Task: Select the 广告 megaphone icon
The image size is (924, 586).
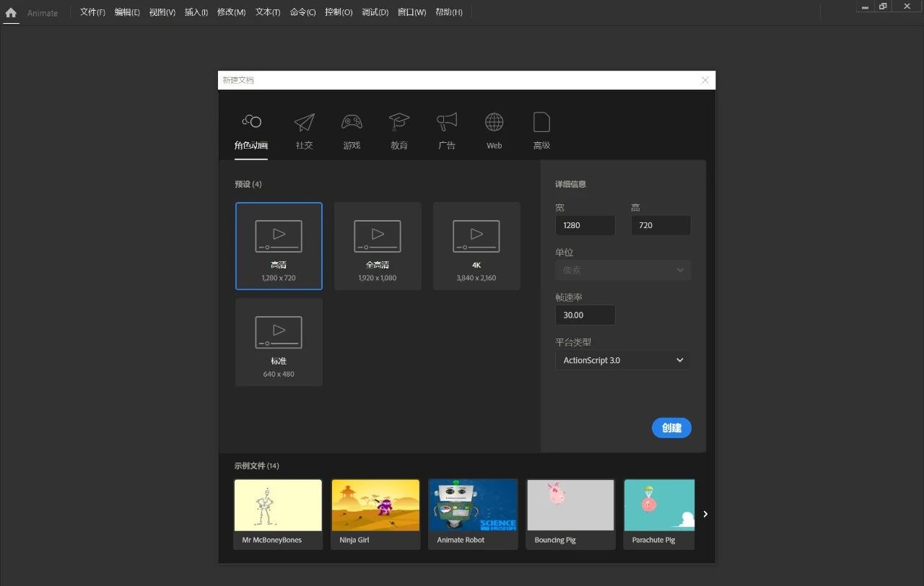Action: (x=447, y=122)
